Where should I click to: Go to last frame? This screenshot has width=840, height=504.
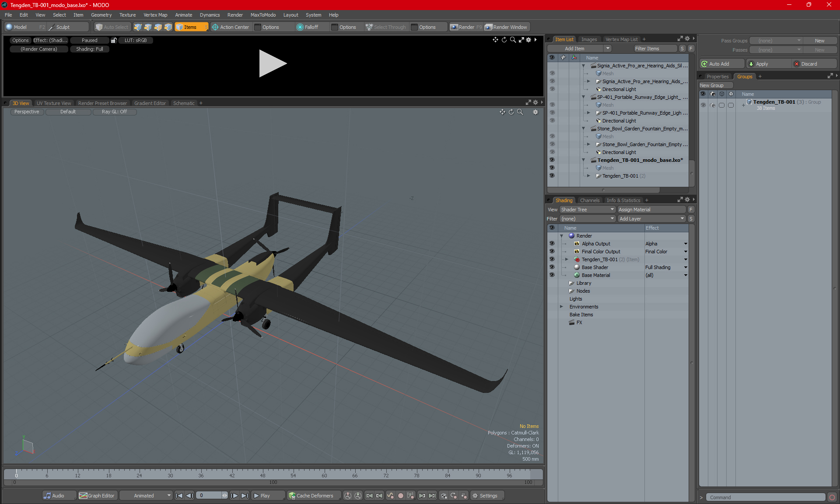pos(245,496)
